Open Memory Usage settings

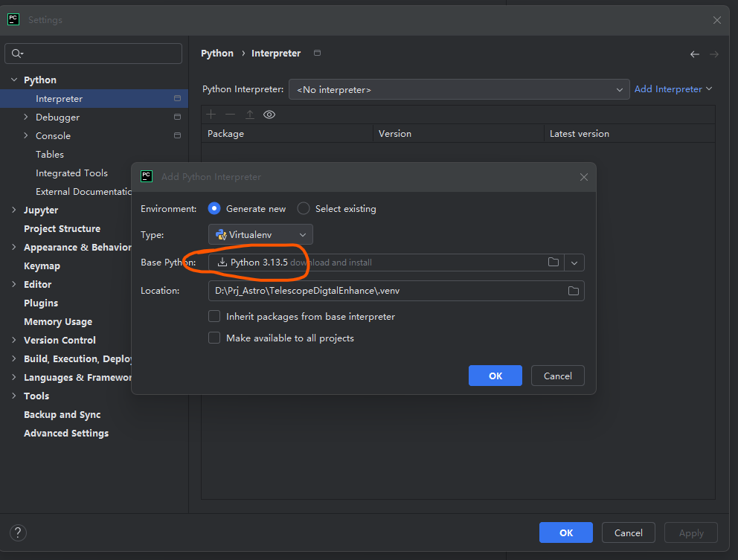pyautogui.click(x=58, y=321)
